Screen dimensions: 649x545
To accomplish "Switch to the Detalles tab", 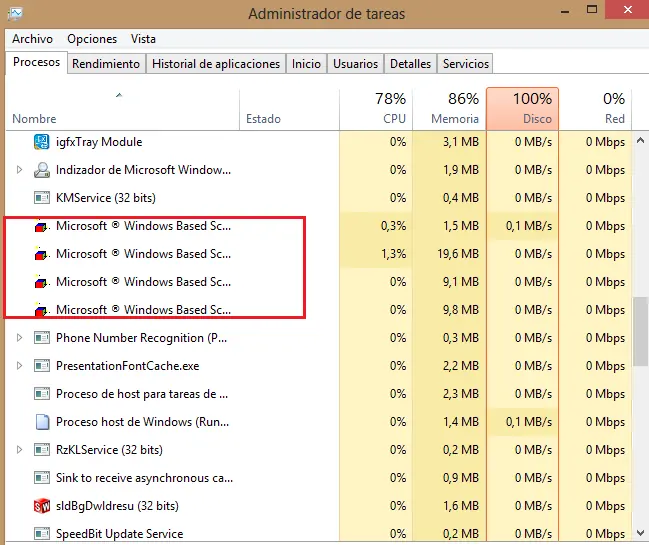I will point(410,64).
